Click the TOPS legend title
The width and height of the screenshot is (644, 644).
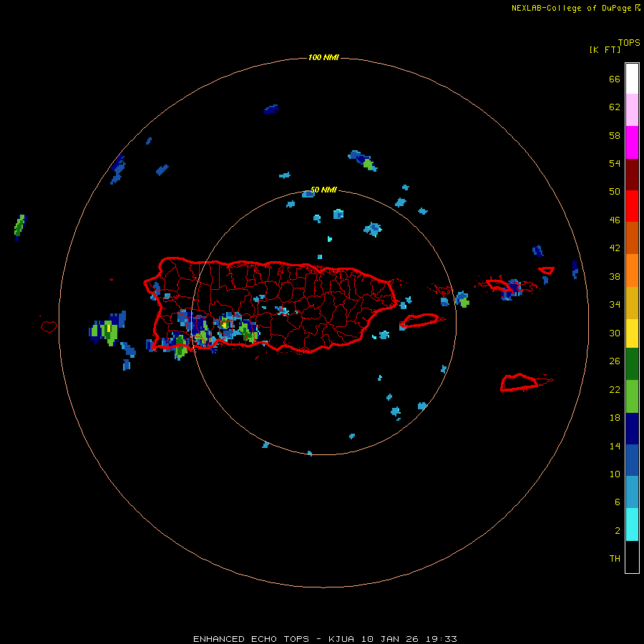(x=629, y=43)
